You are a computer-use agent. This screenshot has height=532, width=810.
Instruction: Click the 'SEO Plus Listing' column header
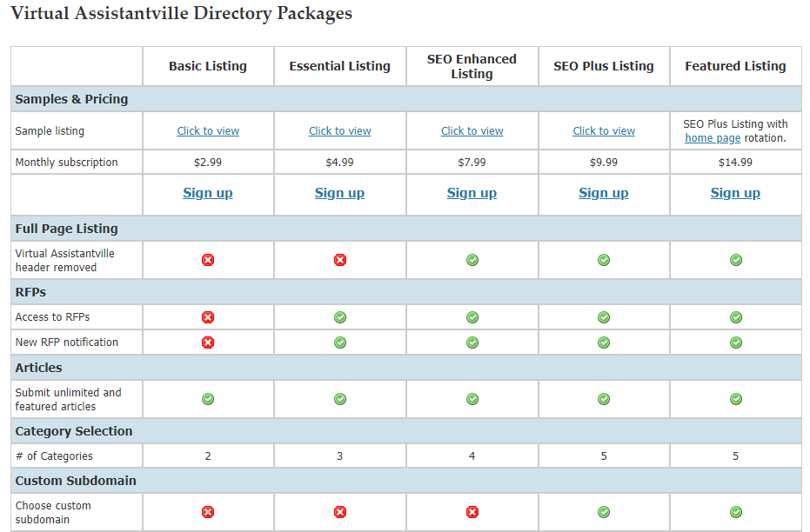coord(604,66)
